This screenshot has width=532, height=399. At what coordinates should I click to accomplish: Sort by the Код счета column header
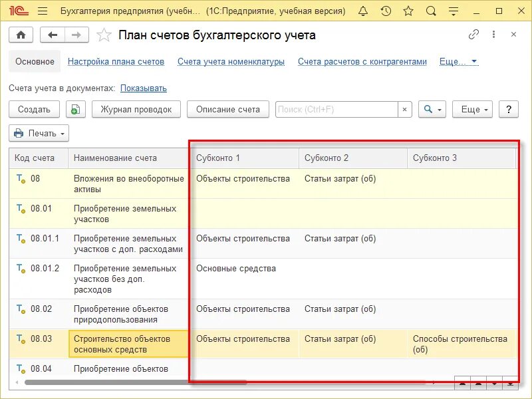tap(39, 158)
